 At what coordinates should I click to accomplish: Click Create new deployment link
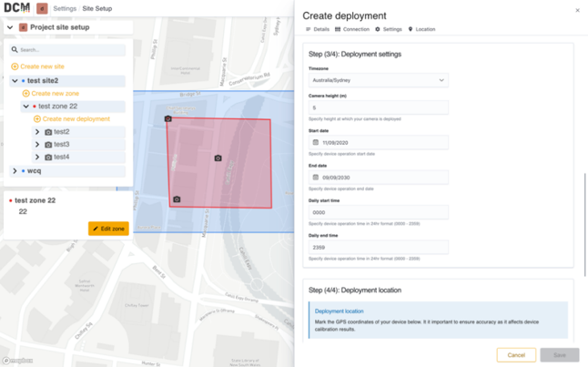point(76,119)
